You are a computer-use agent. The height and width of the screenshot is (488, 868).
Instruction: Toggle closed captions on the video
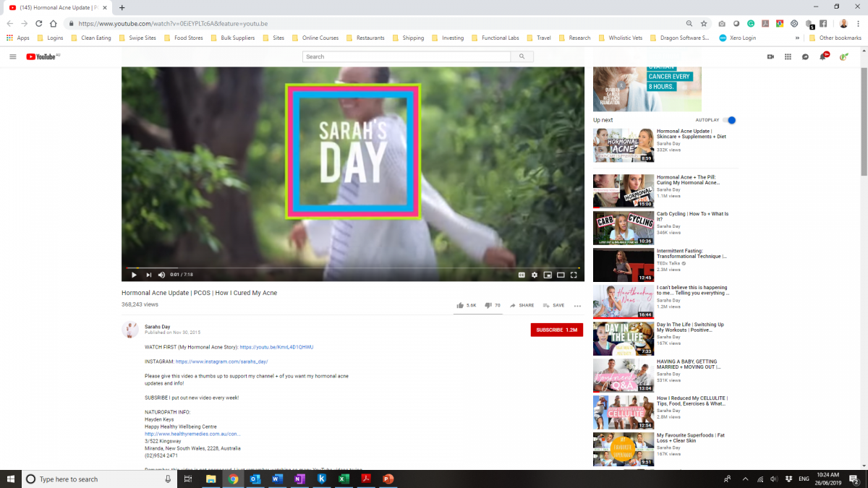(521, 275)
